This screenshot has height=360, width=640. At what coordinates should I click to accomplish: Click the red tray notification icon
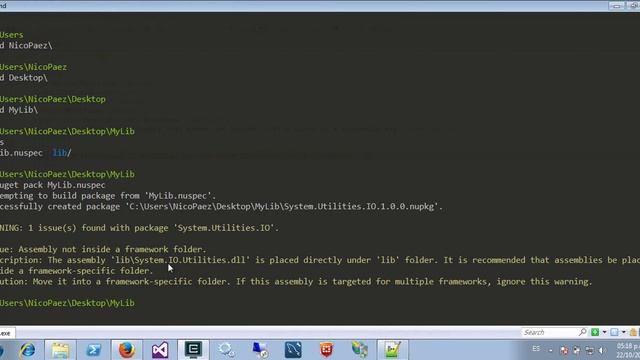564,350
